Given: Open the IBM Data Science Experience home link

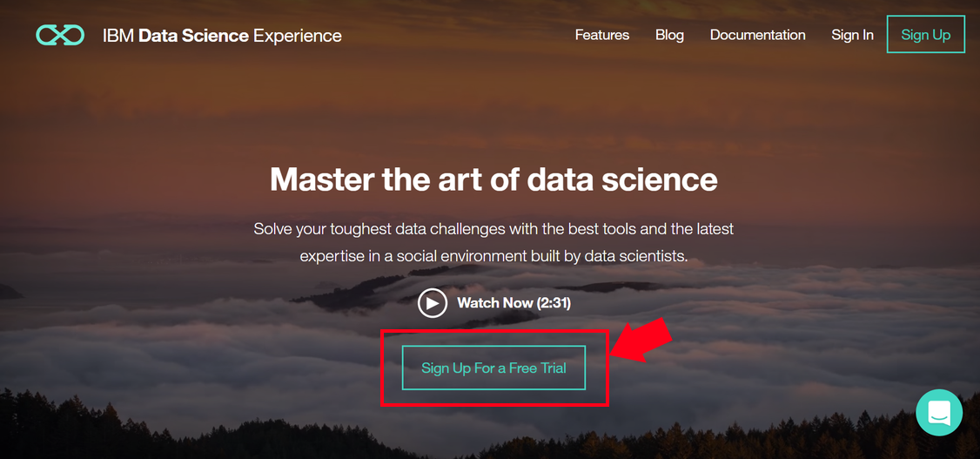Looking at the screenshot, I should (222, 36).
